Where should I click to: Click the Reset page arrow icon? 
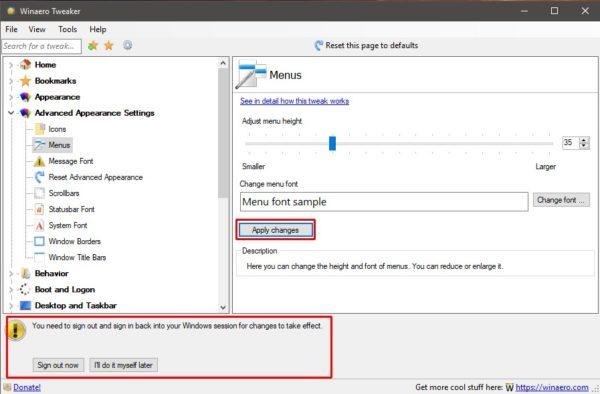coord(318,46)
